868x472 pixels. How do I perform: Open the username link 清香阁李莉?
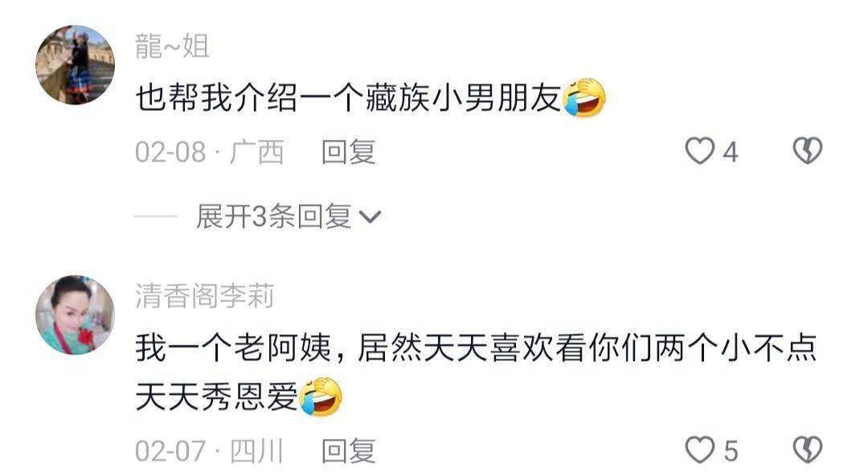(x=205, y=296)
